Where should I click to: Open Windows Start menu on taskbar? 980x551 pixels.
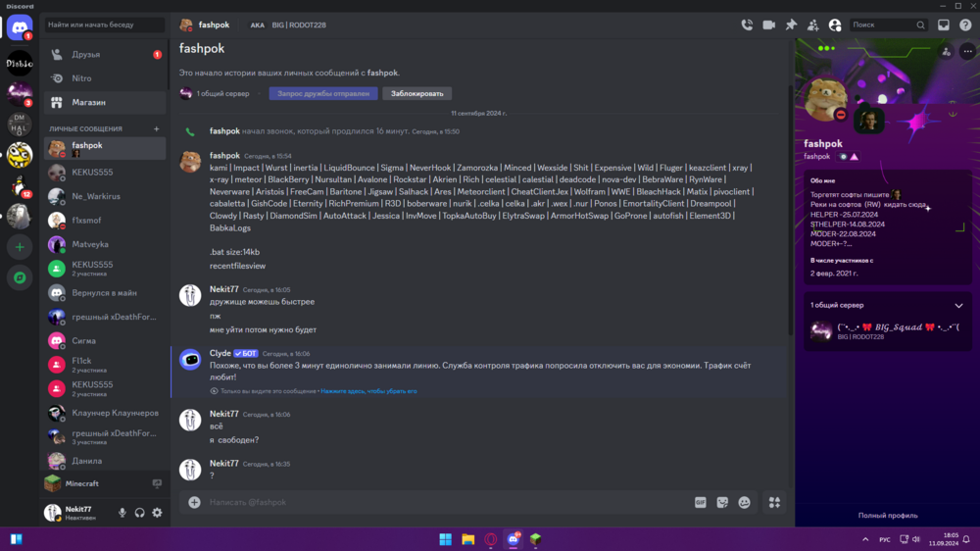[x=445, y=539]
